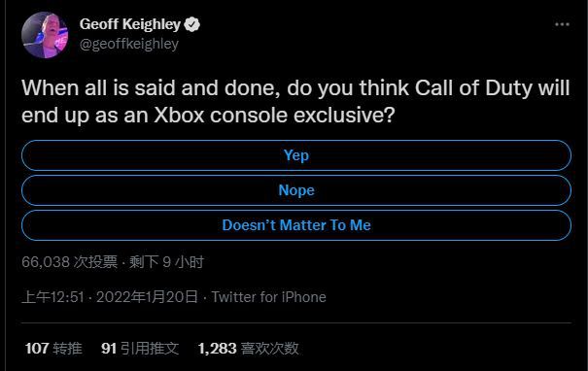The image size is (588, 371).
Task: Click the 引用推文 quote tweets label
Action: tap(150, 348)
